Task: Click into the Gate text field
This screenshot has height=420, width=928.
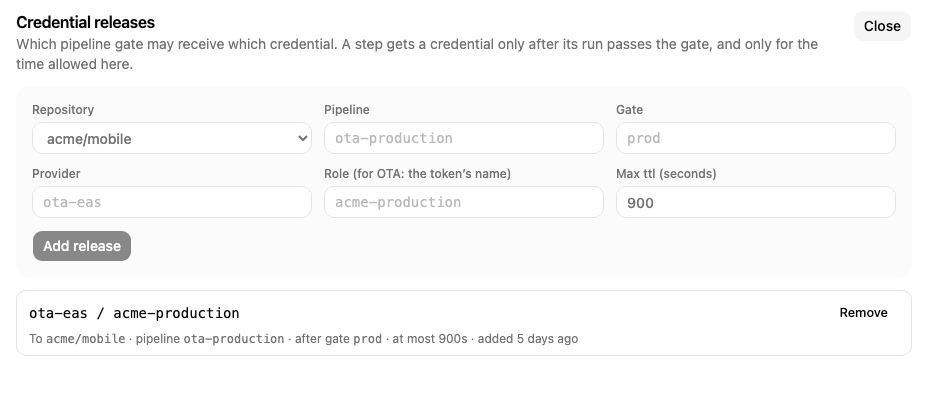Action: (x=756, y=138)
